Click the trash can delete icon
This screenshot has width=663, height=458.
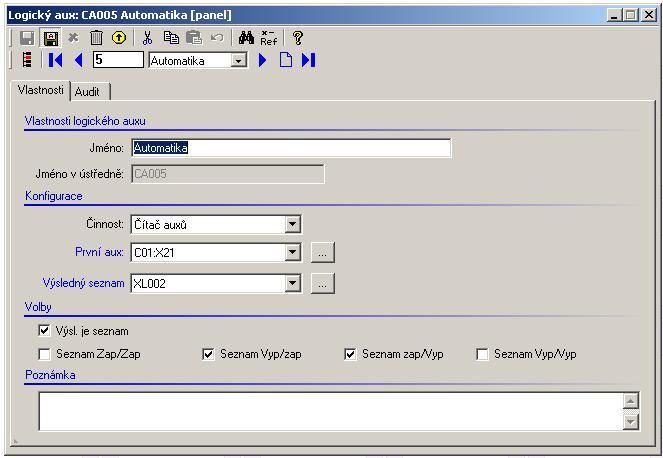[x=96, y=38]
